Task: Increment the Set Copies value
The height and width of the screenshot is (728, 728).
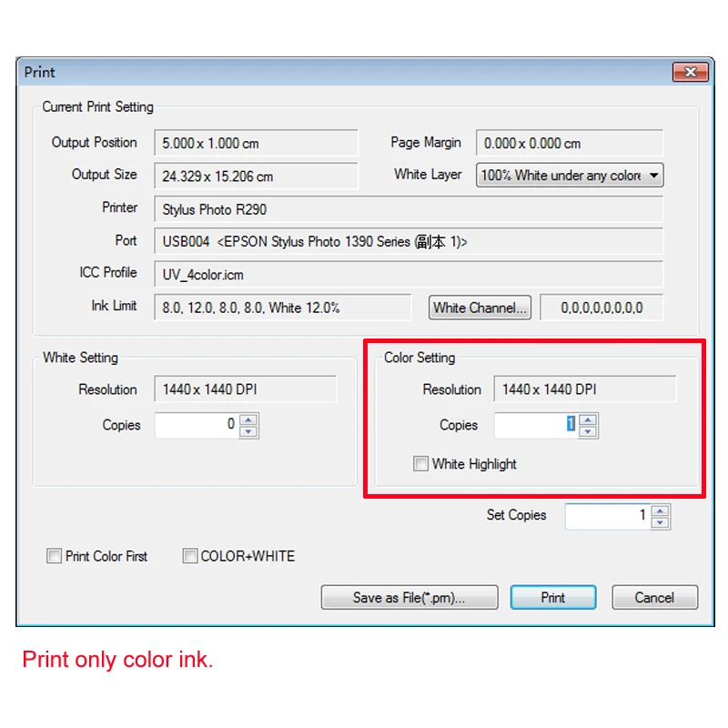Action: click(x=662, y=511)
